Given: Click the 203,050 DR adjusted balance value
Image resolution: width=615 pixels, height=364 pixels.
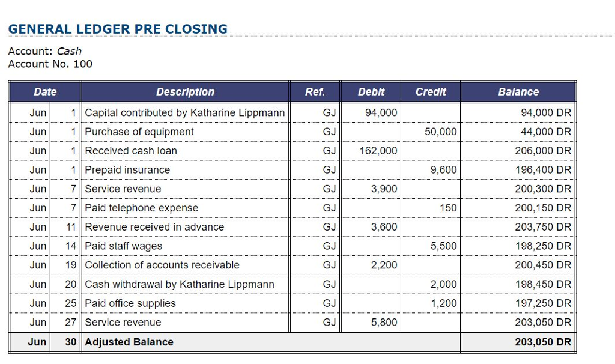Looking at the screenshot, I should point(543,342).
